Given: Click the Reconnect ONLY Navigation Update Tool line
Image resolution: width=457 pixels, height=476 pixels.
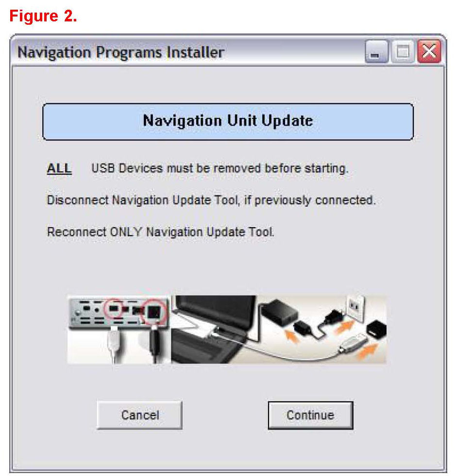Looking at the screenshot, I should coord(161,232).
